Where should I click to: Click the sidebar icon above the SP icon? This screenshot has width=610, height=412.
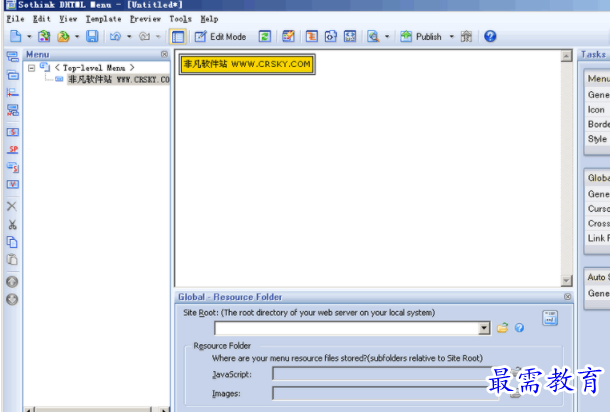(x=12, y=132)
